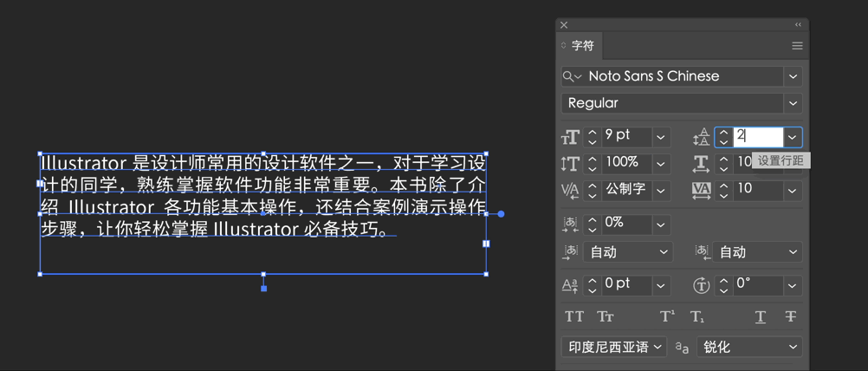Viewport: 868px width, 371px height.
Task: Expand the tracking value dropdown
Action: [794, 191]
